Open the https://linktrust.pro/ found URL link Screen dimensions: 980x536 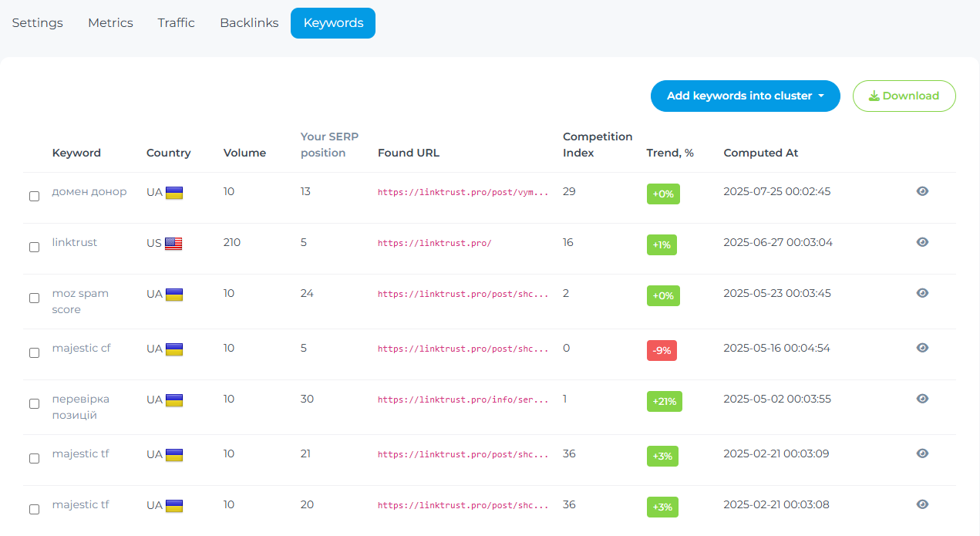click(x=434, y=244)
